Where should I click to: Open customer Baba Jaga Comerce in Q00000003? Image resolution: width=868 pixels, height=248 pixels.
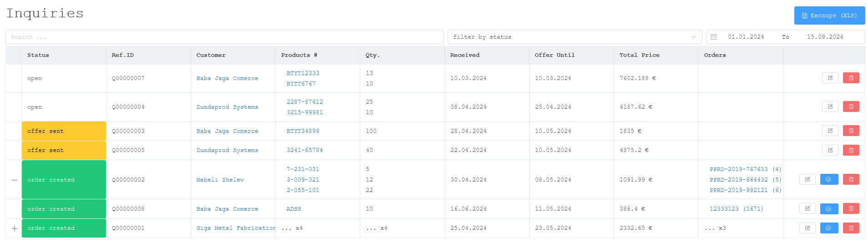click(227, 131)
